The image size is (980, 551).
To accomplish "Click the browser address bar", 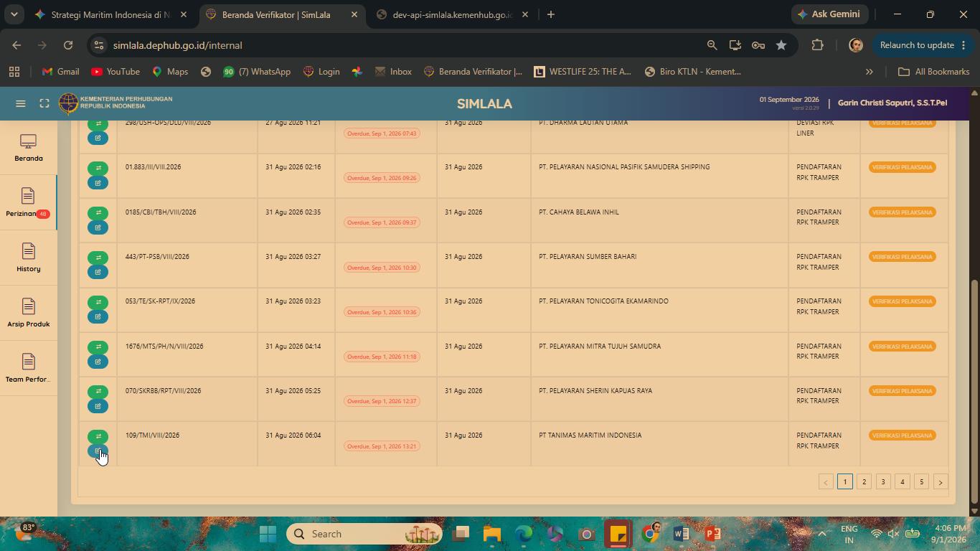I will pos(402,45).
